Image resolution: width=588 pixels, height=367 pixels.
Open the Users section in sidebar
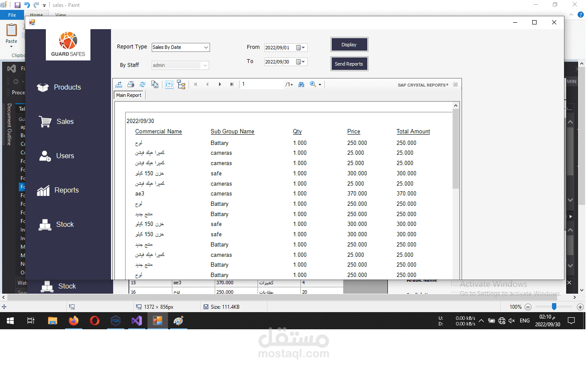coord(56,156)
